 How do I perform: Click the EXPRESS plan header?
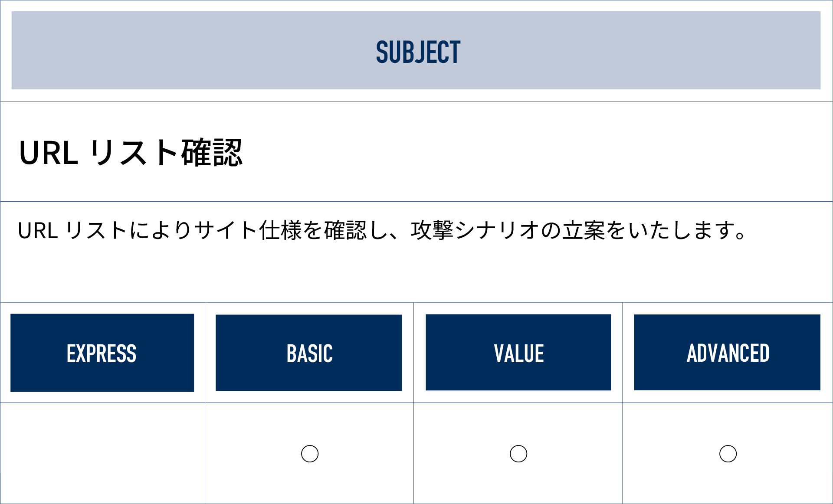pos(102,353)
